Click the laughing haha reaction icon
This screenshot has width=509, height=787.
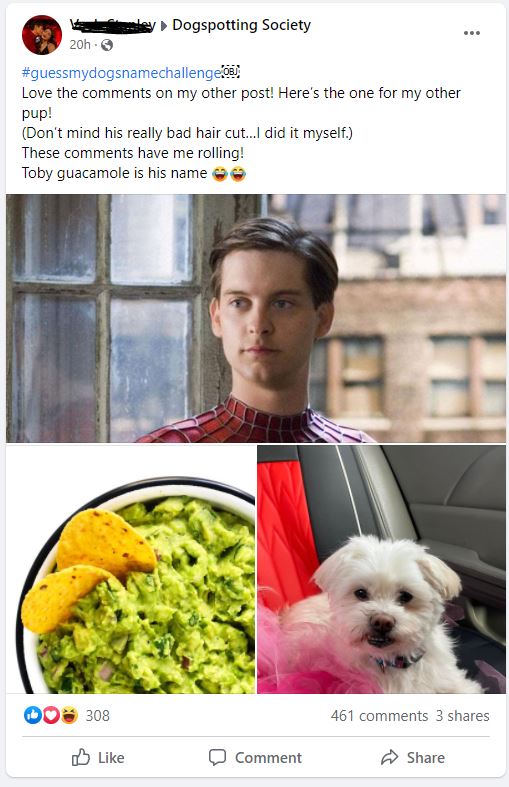pos(69,715)
